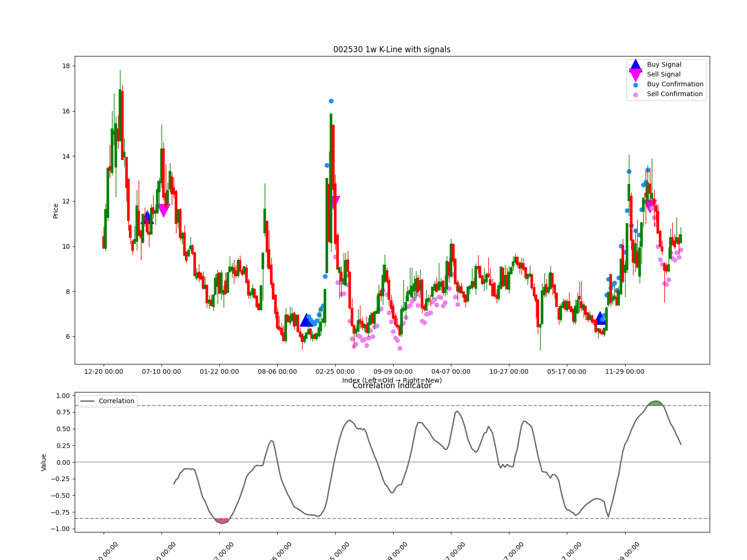
Task: Click the price tick label '6'
Action: point(68,336)
